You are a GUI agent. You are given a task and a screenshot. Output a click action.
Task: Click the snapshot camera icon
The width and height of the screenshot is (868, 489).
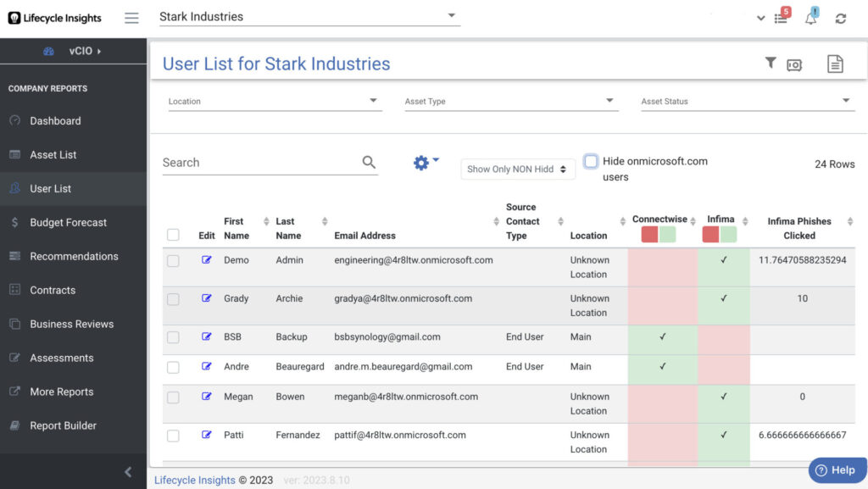(x=794, y=64)
